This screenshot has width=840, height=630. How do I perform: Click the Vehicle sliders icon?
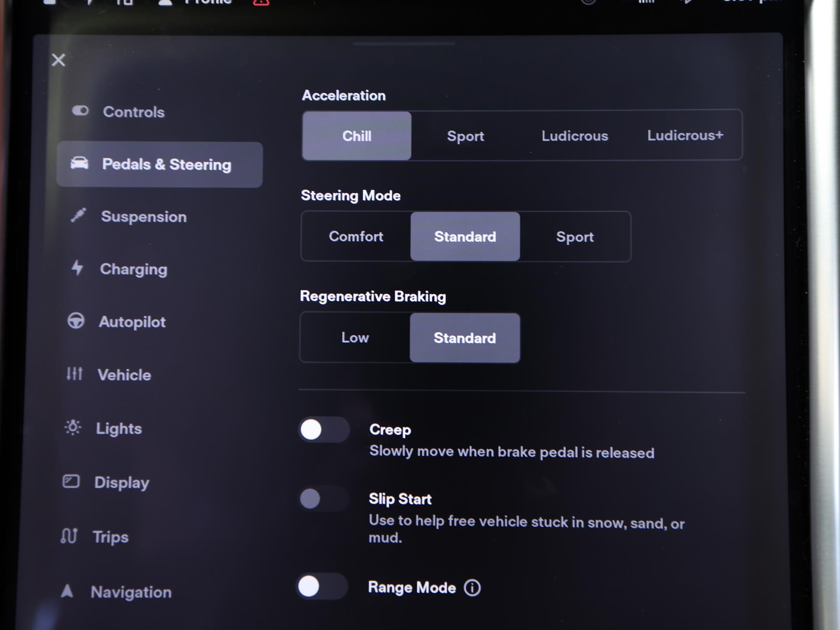[74, 374]
